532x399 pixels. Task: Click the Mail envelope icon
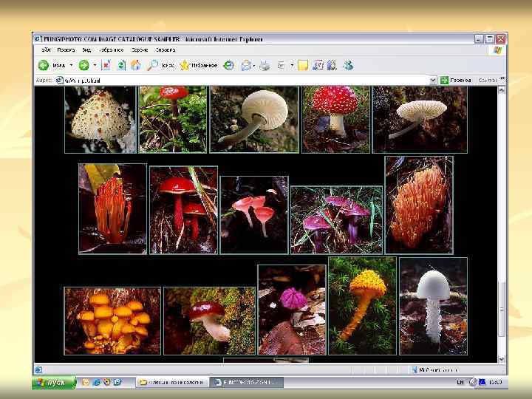coord(246,65)
